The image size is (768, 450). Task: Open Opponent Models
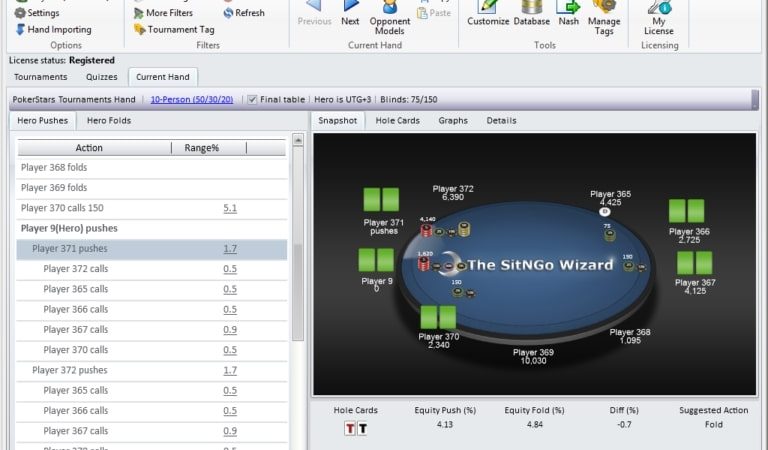(390, 18)
